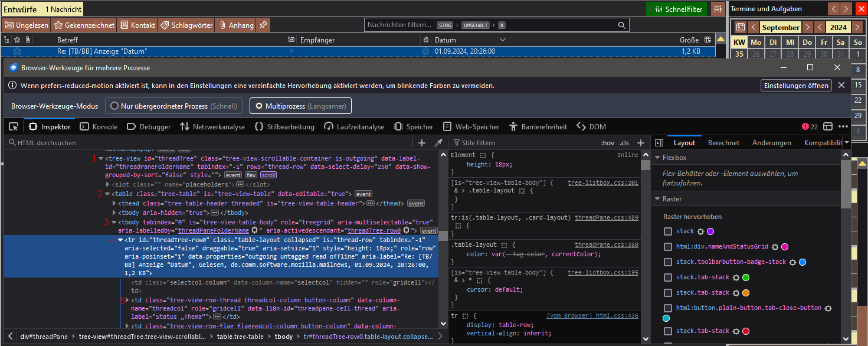The height and width of the screenshot is (346, 868).
Task: Toggle the .cls class panel button
Action: 624,143
